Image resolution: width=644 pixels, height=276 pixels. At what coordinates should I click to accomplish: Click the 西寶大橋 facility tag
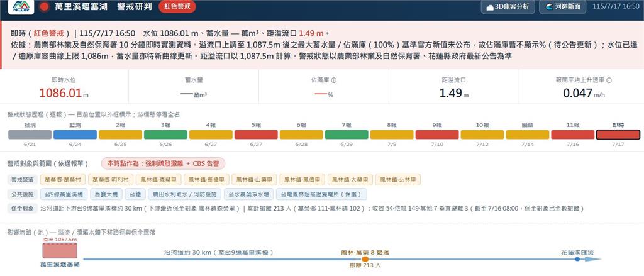[106, 194]
